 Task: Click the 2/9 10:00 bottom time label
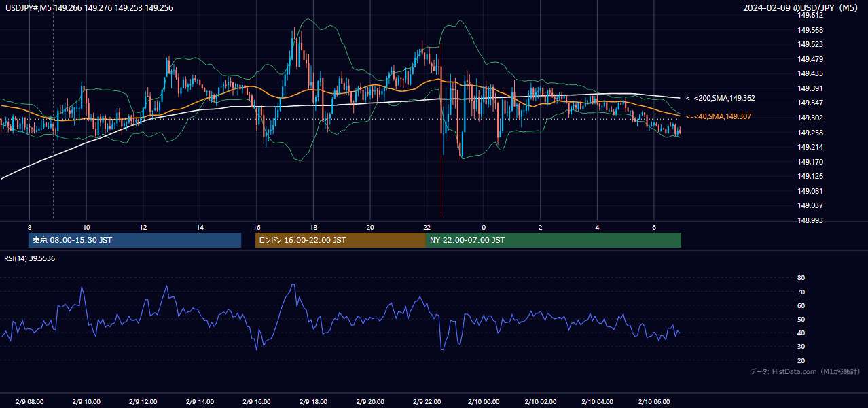coord(86,401)
